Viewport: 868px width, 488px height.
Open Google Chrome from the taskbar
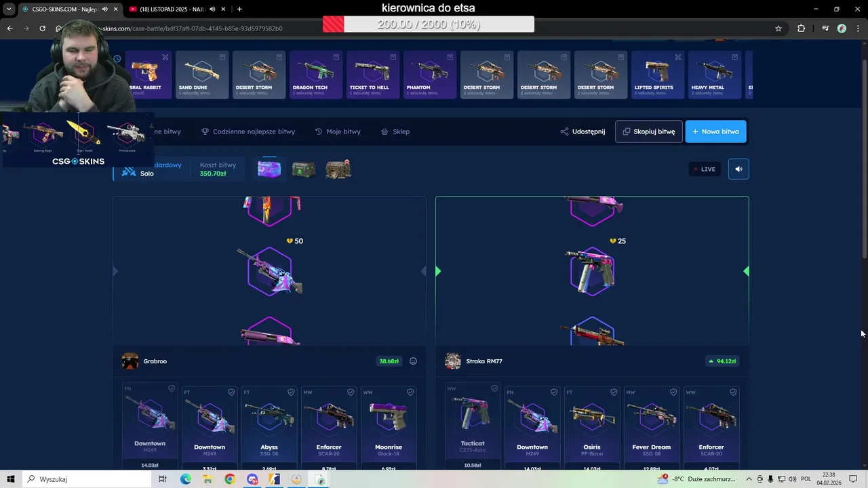click(x=229, y=479)
